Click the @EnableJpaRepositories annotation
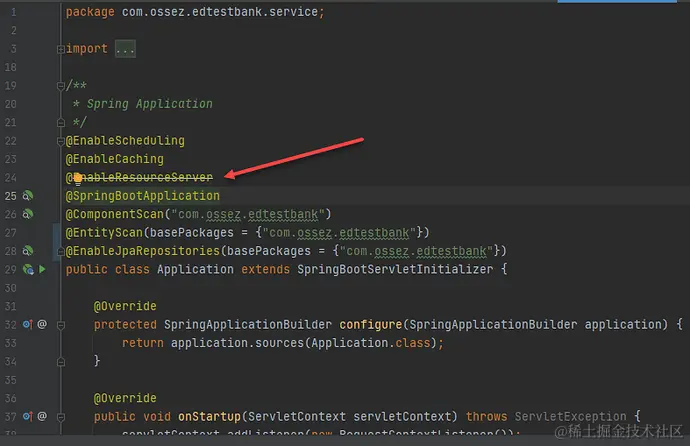Viewport: 690px width, 446px height. point(143,251)
